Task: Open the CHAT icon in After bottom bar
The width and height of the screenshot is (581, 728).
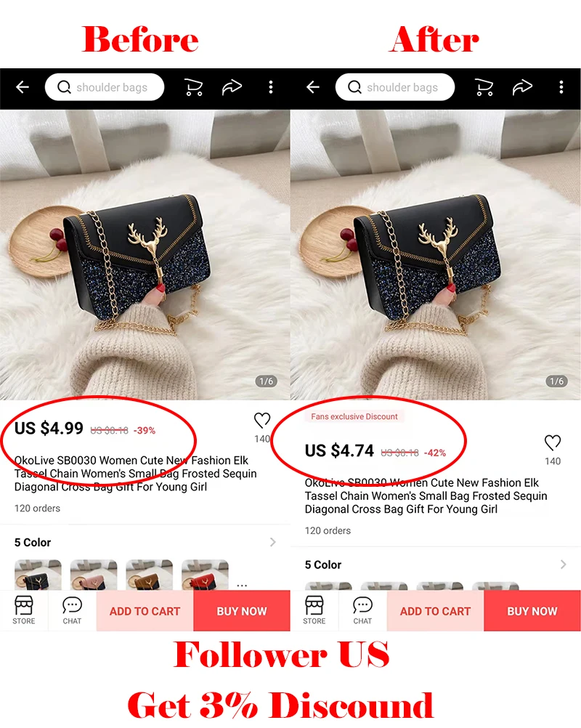Action: click(362, 610)
